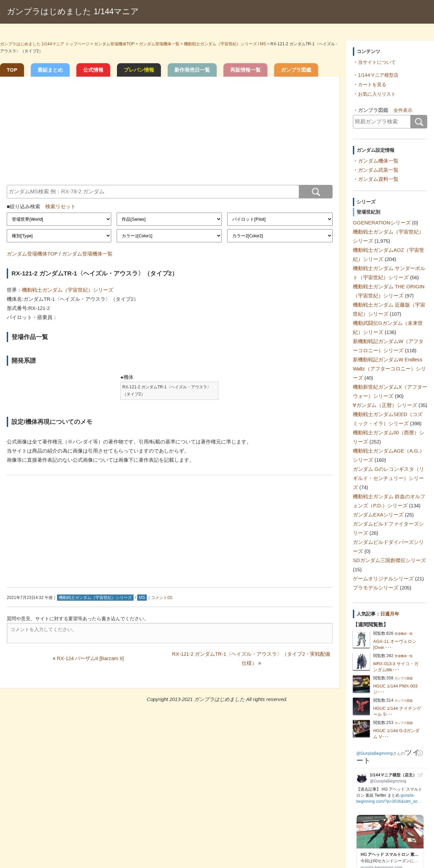Open the GGENERATIONシリーズ link
Image resolution: width=434 pixels, height=868 pixels.
382,223
